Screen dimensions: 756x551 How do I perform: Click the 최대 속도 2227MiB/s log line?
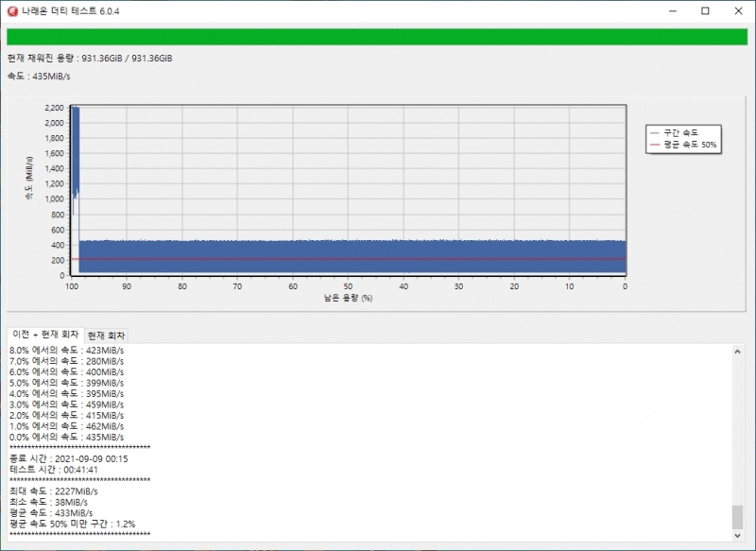(54, 491)
